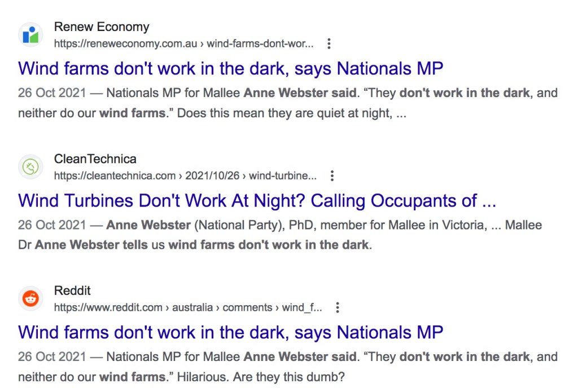Click the date in CleanTechnica's snippet
This screenshot has height=392, width=578.
coord(52,225)
